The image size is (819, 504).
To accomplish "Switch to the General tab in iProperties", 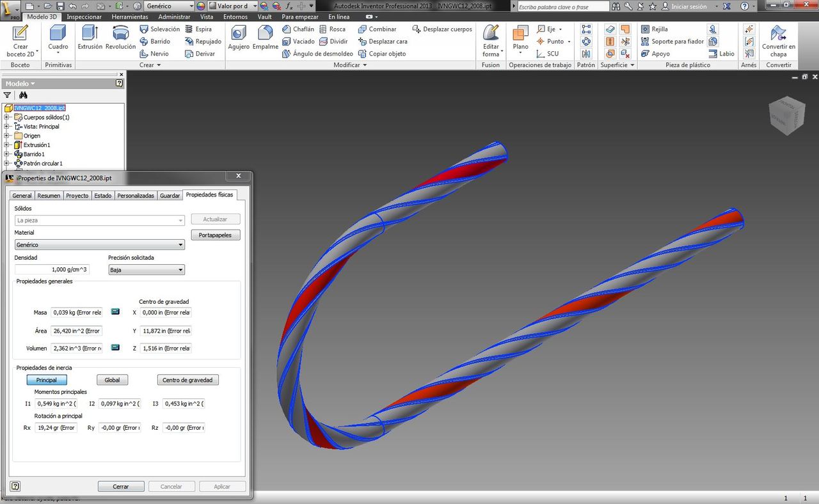I will pyautogui.click(x=22, y=196).
